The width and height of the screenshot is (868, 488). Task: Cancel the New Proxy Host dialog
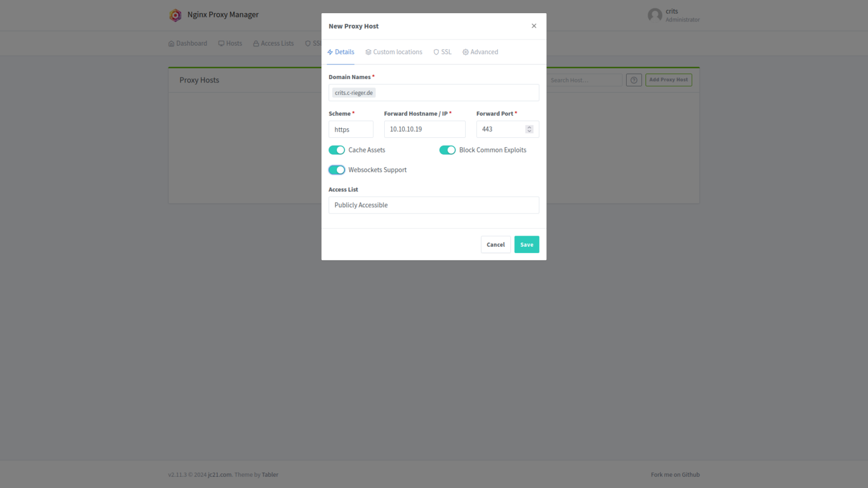point(496,245)
